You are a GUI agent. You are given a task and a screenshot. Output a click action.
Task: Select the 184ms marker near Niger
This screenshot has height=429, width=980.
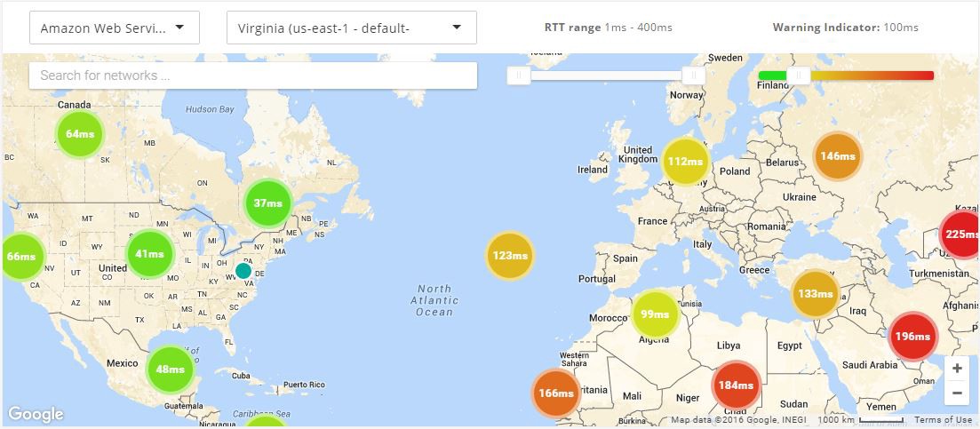[737, 385]
